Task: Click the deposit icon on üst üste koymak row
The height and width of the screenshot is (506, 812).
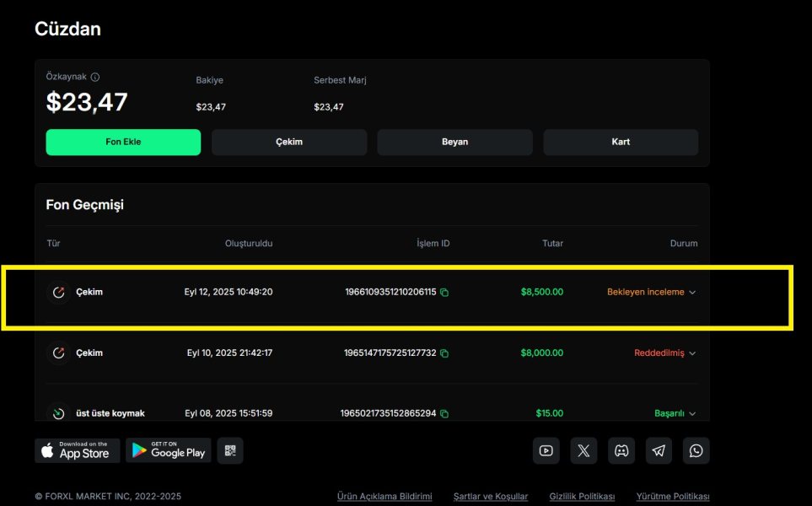Action: coord(58,412)
